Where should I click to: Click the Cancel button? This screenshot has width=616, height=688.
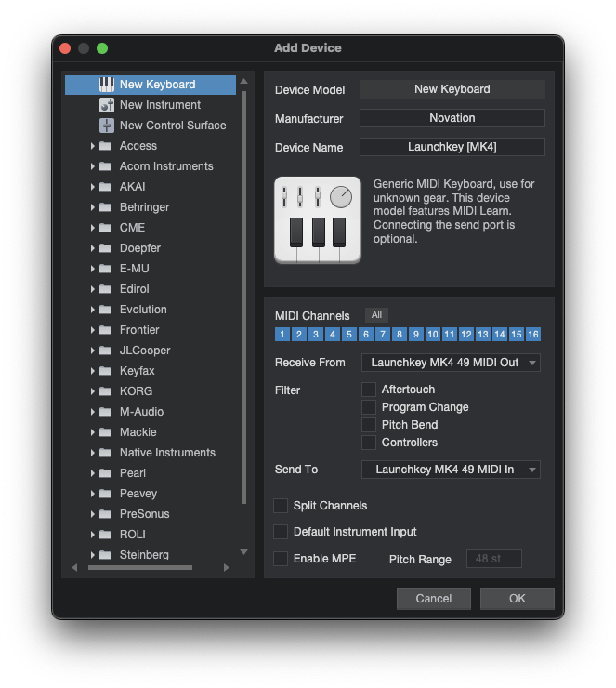[x=434, y=599]
